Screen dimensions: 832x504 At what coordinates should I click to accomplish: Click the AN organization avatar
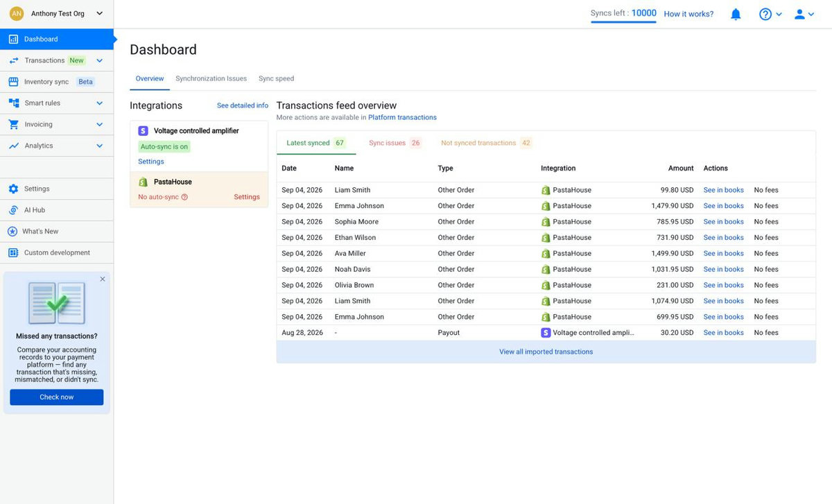(x=17, y=14)
